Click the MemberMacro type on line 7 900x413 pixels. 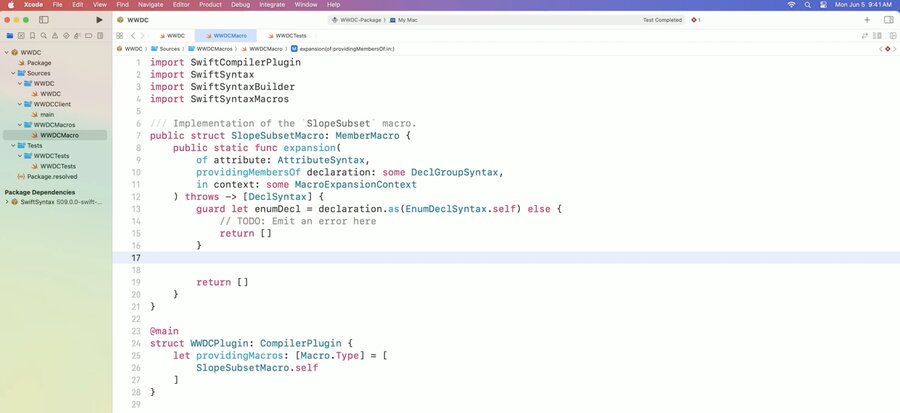367,136
